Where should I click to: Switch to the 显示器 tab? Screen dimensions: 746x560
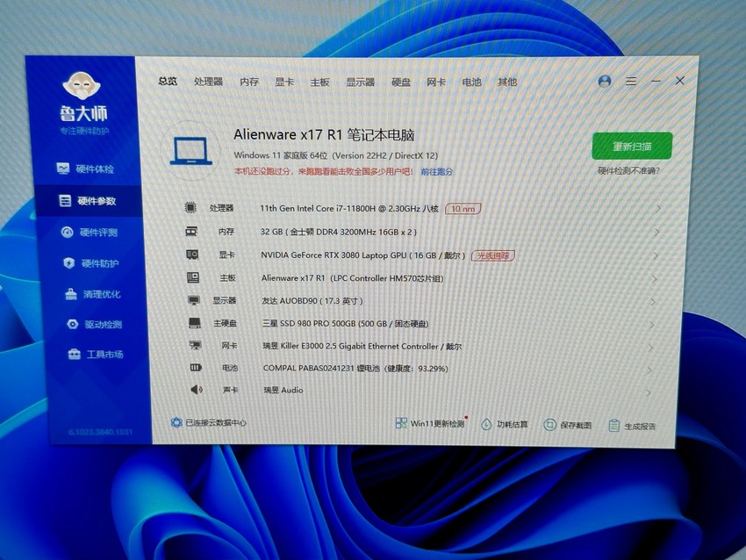click(x=360, y=82)
